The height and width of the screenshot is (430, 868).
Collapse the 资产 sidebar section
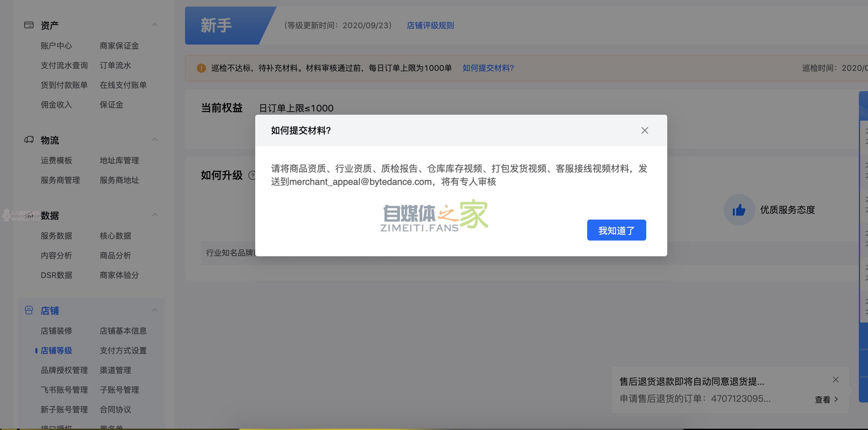155,25
